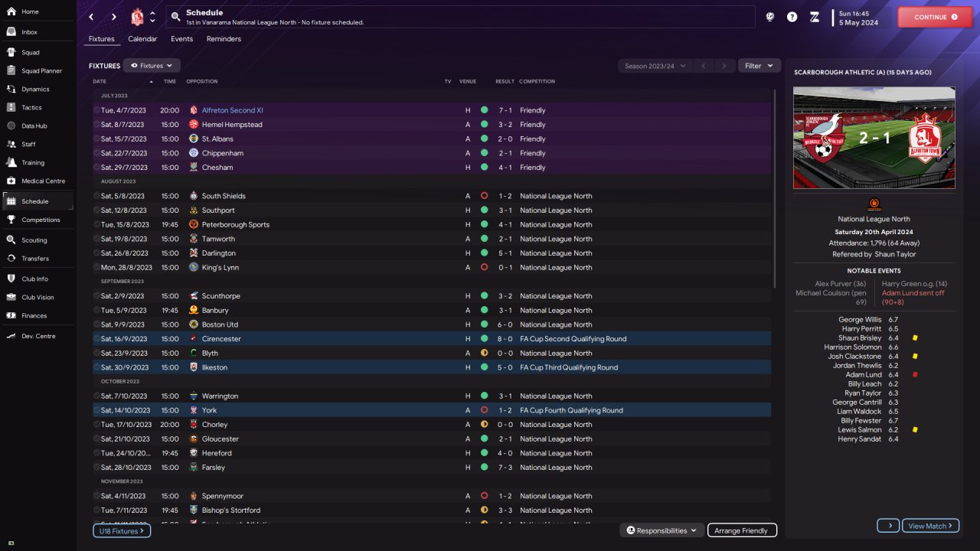Open the Finances sidebar icon
The height and width of the screenshot is (551, 980).
tap(11, 315)
